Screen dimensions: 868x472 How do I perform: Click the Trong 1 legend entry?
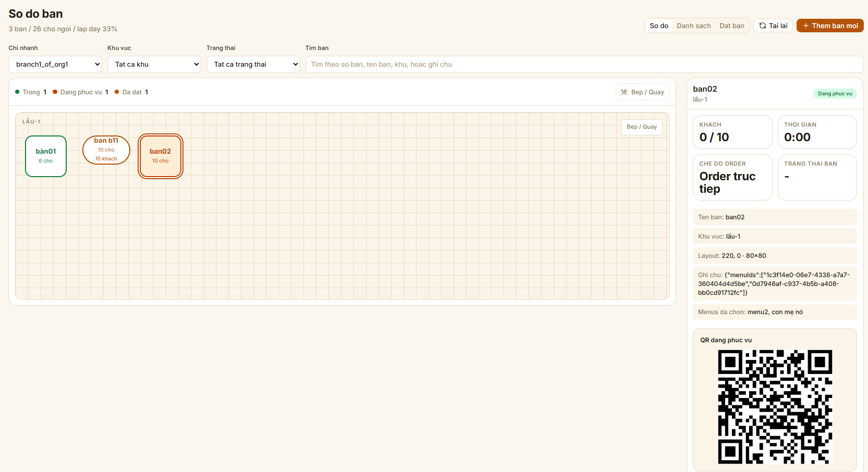31,92
